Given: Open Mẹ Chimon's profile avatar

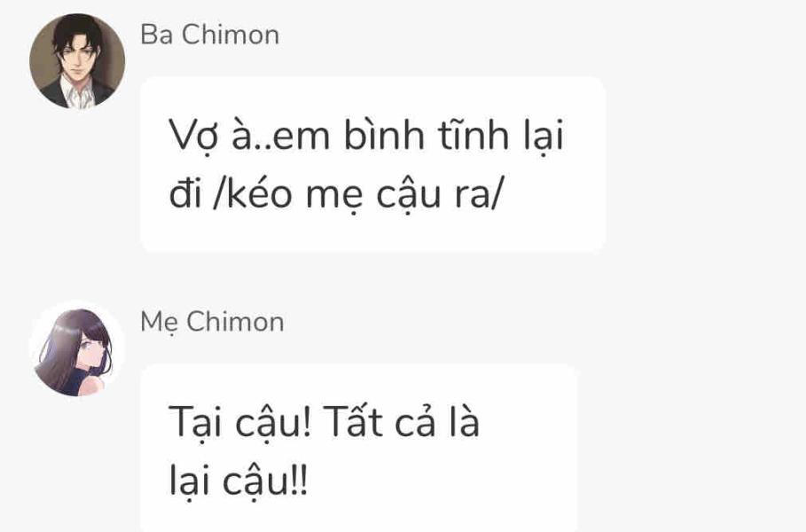Looking at the screenshot, I should point(77,349).
